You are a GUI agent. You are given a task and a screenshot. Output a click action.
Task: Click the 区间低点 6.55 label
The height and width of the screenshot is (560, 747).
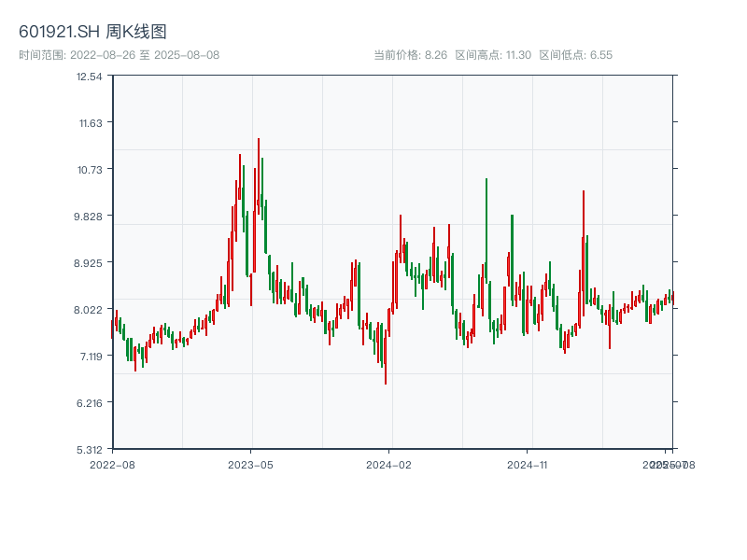point(576,55)
